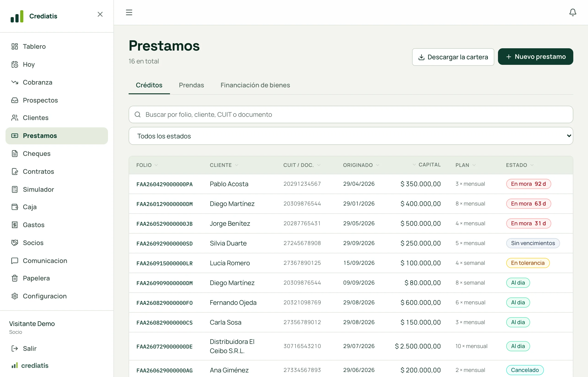Click the Sin vencimientos status badge
588x377 pixels.
533,243
